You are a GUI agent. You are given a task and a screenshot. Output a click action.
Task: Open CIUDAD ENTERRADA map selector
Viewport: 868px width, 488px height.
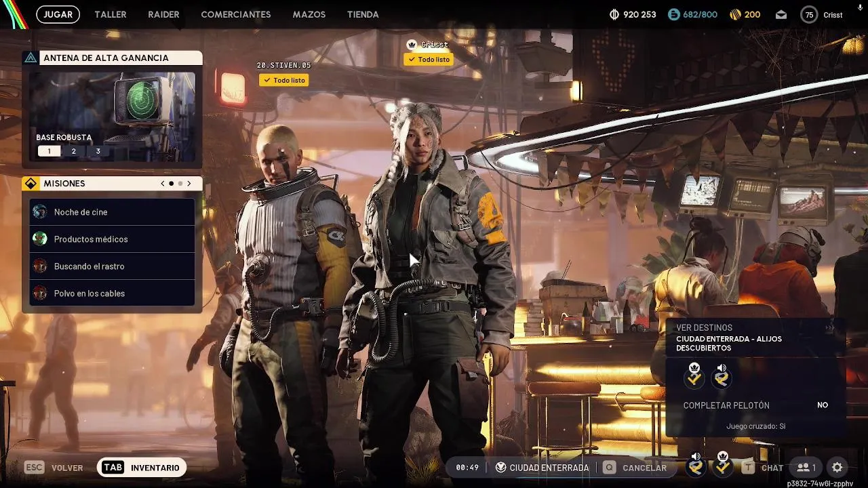[542, 468]
